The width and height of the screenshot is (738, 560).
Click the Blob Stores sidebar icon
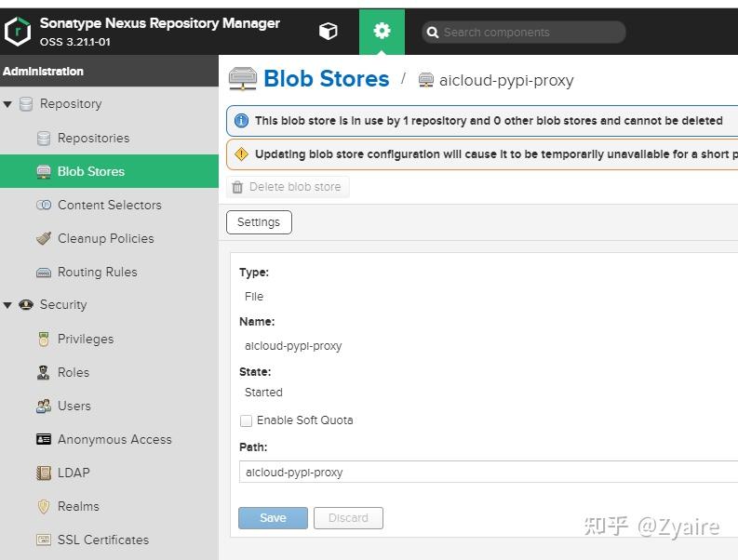click(x=44, y=172)
